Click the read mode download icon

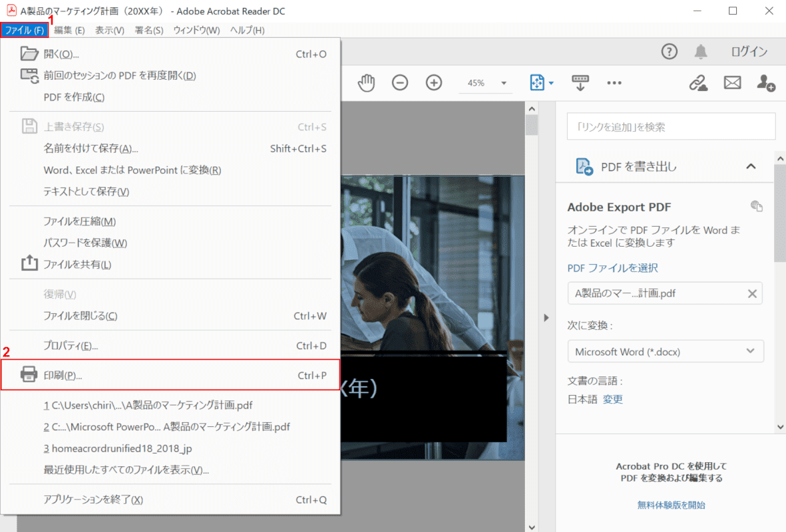[580, 82]
